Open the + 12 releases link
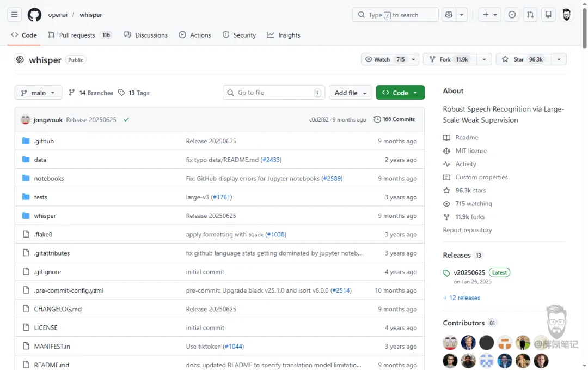This screenshot has height=370, width=588. coord(462,298)
